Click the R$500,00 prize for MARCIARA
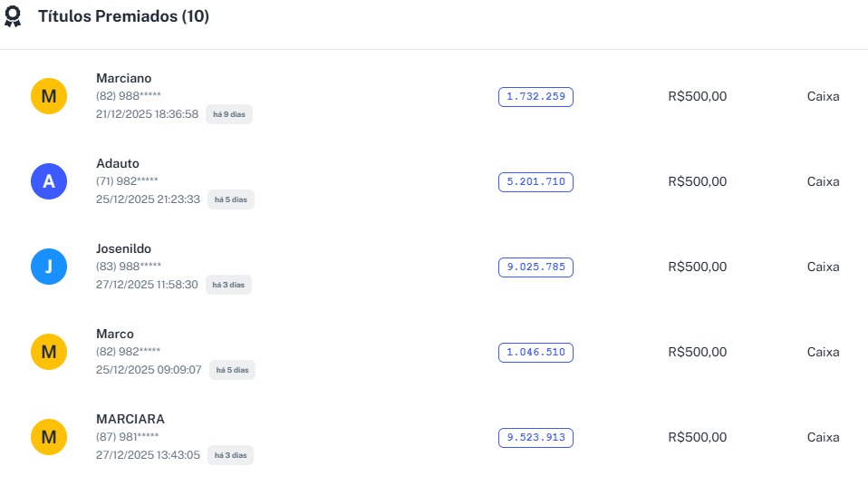This screenshot has width=868, height=486. [x=697, y=437]
